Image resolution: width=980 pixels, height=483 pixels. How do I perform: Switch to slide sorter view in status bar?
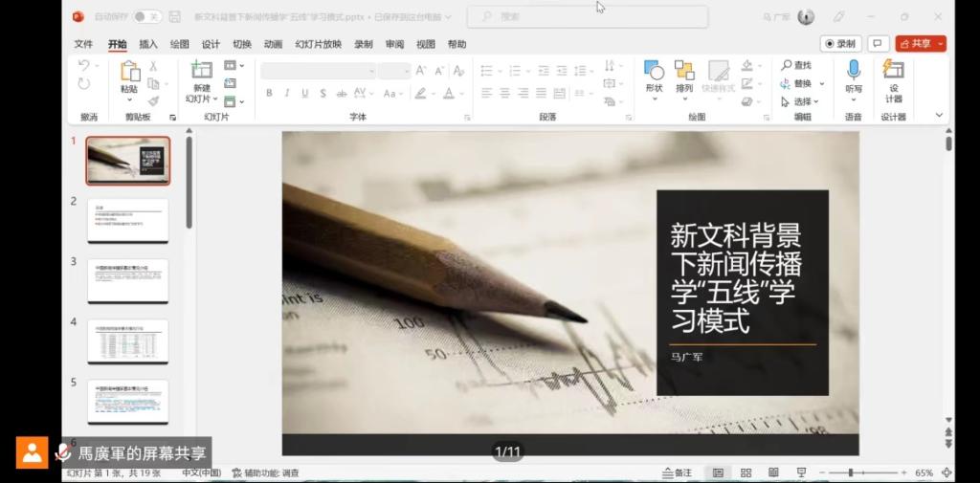tap(746, 472)
